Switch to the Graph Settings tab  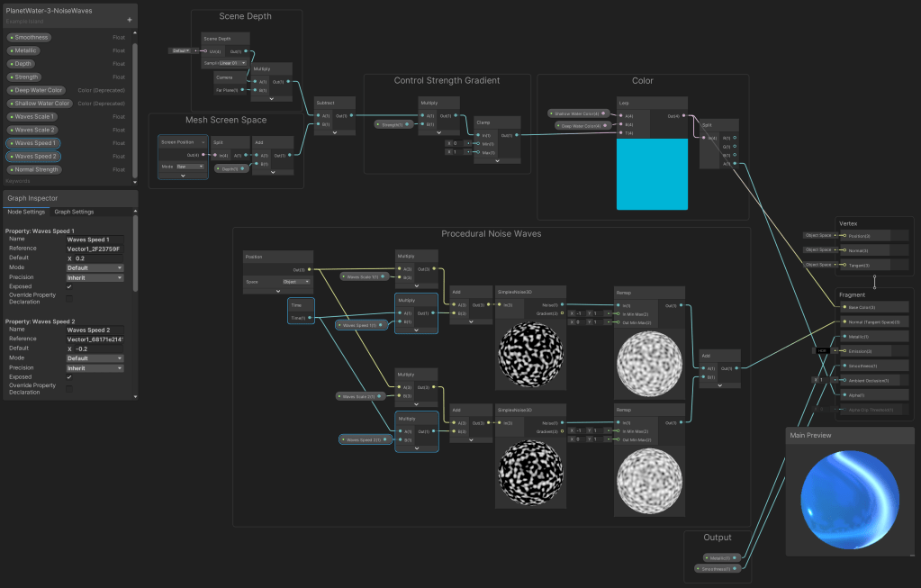[x=74, y=212]
